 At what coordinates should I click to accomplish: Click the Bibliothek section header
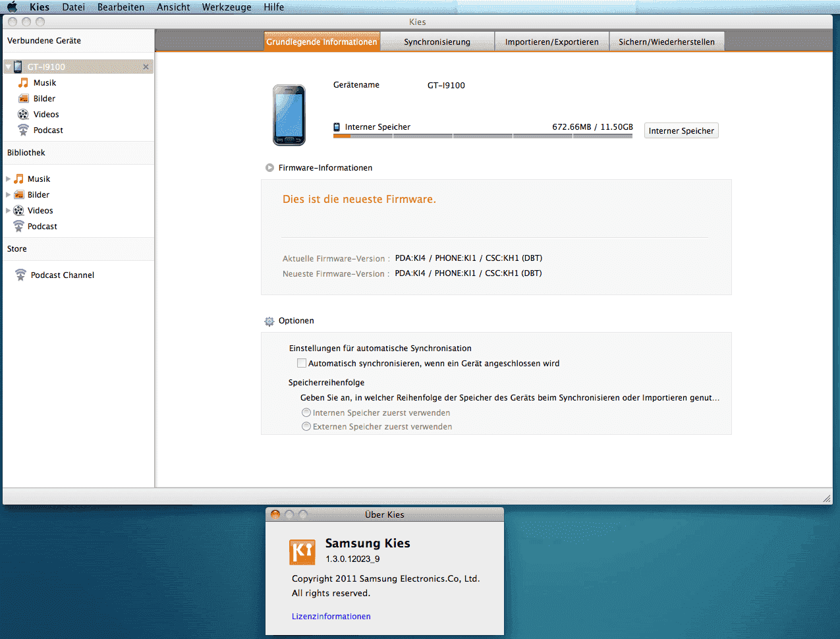pyautogui.click(x=26, y=153)
